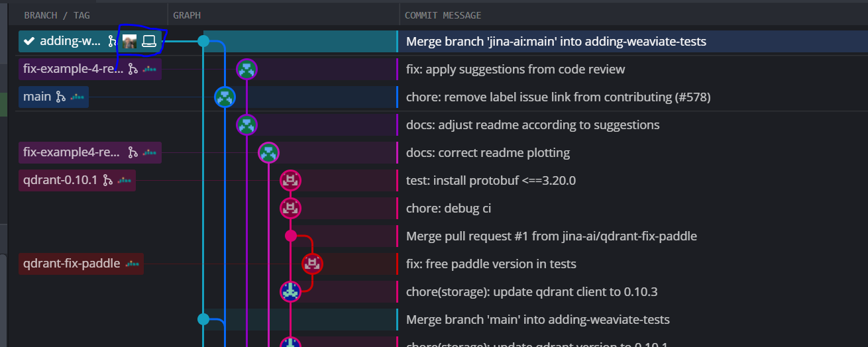868x347 pixels.
Task: Click the profile avatar on adding-w... branch label
Action: (130, 42)
